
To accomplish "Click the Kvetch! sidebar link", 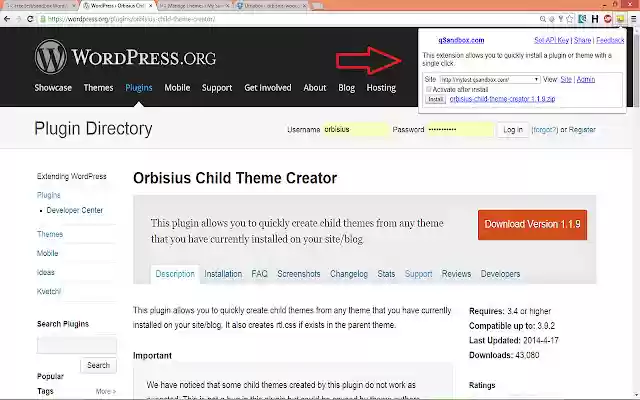I will (x=49, y=291).
